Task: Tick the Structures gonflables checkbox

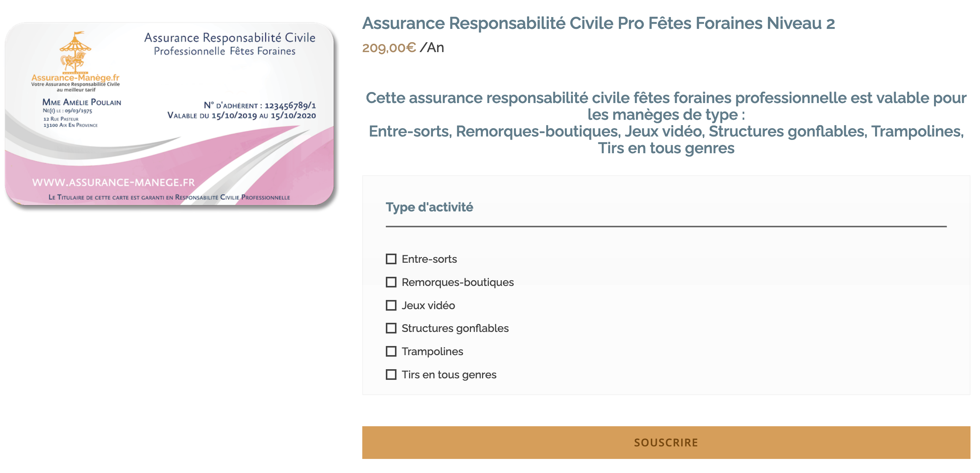Action: 392,329
